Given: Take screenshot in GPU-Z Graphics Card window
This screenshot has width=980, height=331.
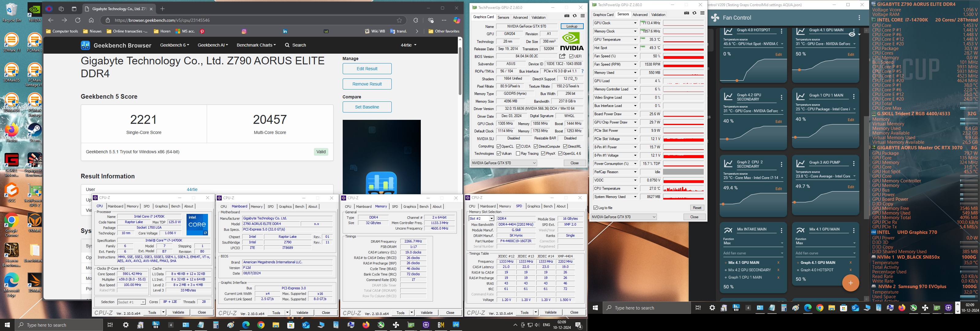Looking at the screenshot, I should pyautogui.click(x=567, y=16).
